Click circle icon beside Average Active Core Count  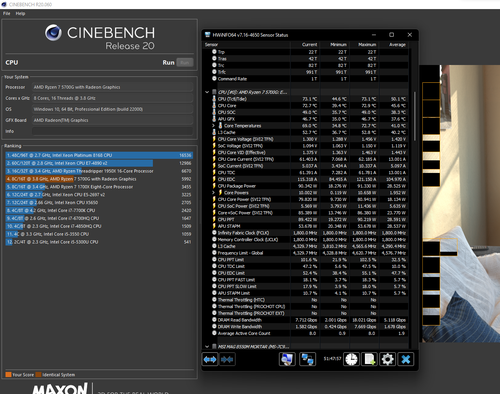tap(214, 333)
